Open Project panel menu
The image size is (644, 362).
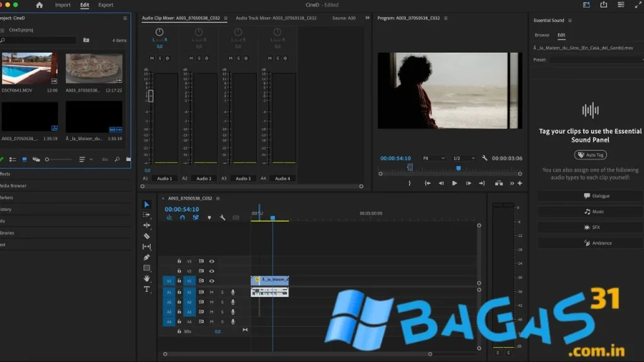[125, 18]
